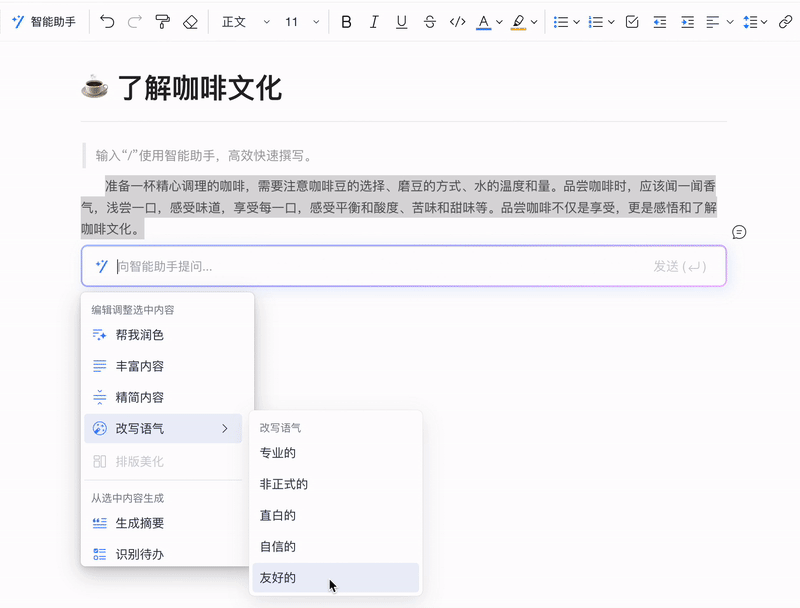Expand the bulleted list options arrow
The width and height of the screenshot is (800, 608).
(x=577, y=22)
